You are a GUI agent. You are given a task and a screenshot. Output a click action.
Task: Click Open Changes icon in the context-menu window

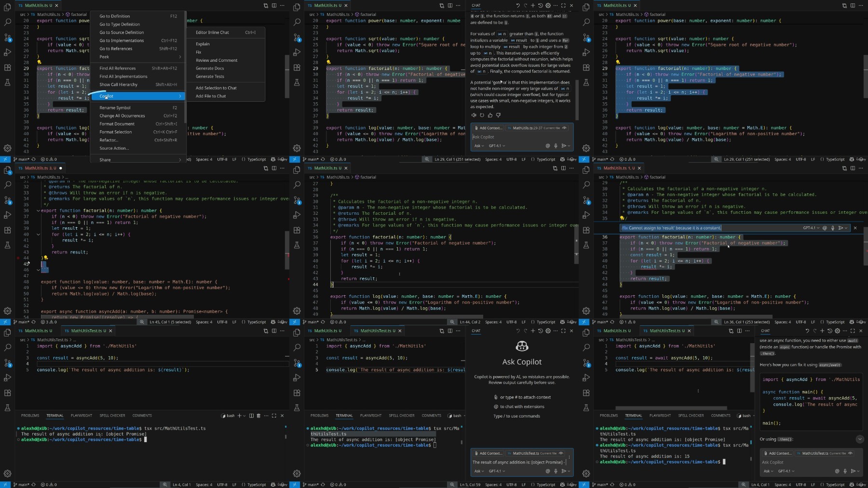(x=266, y=6)
